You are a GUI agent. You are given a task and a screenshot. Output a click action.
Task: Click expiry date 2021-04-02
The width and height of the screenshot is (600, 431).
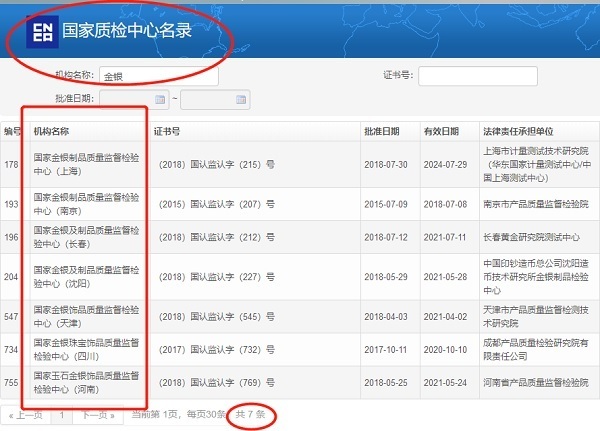(x=445, y=317)
